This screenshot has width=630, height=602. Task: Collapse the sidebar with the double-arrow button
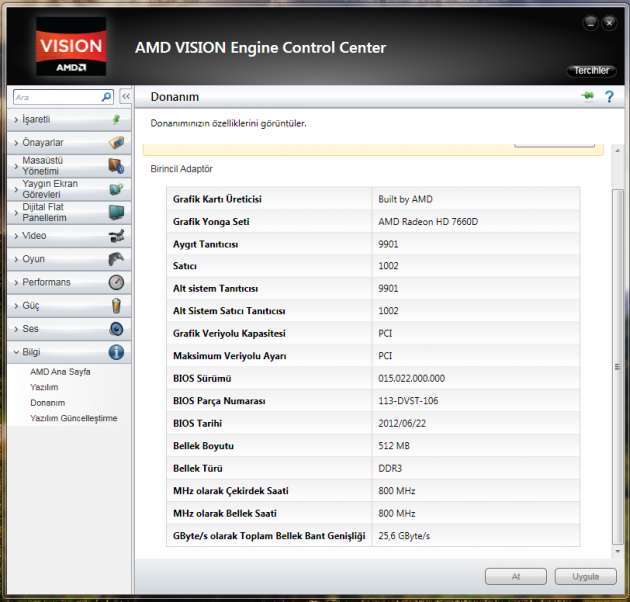pos(126,97)
